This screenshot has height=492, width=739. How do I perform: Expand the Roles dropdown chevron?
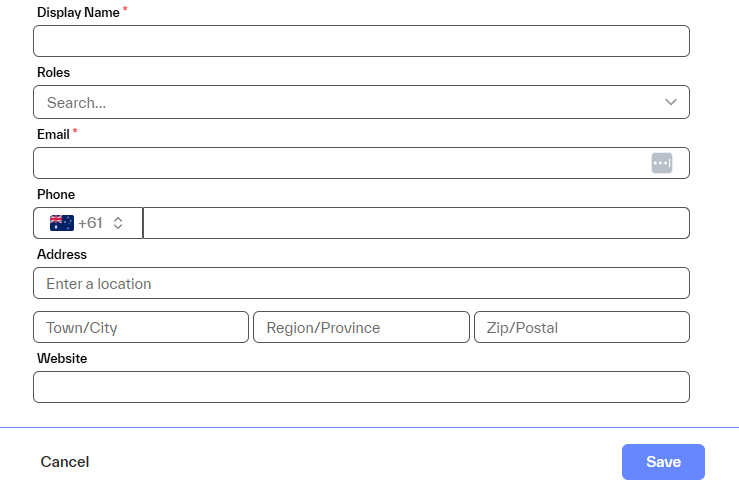pos(671,102)
